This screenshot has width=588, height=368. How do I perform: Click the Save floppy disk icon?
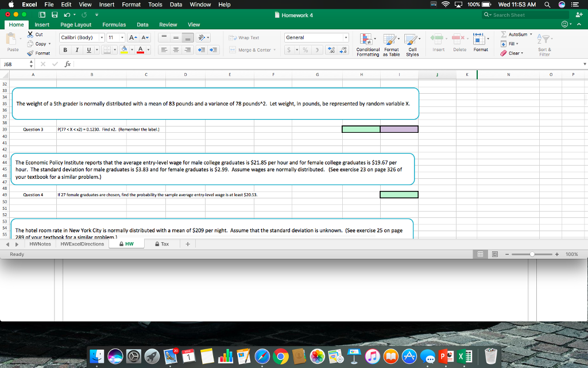tap(55, 15)
